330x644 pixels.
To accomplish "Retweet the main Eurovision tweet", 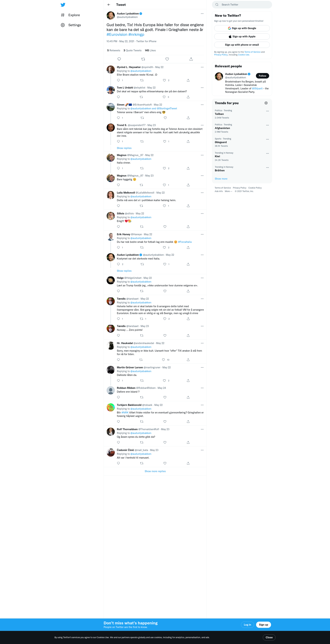I will tap(143, 59).
